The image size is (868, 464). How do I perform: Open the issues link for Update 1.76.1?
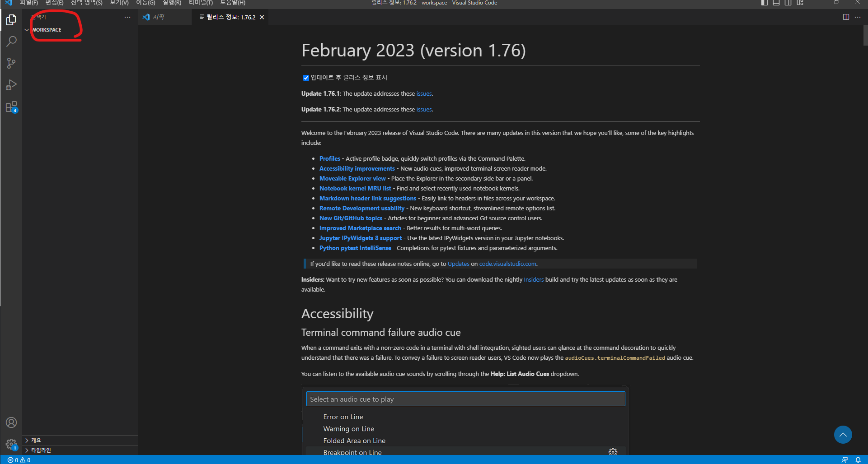pos(424,93)
